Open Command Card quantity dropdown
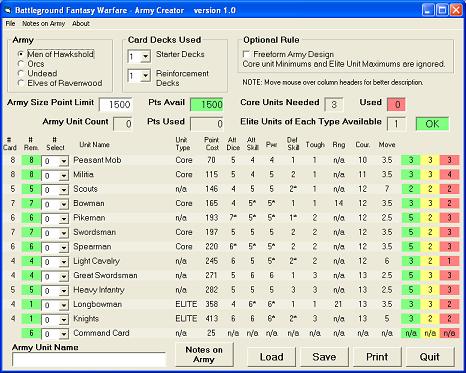This screenshot has height=373, width=466. (63, 334)
